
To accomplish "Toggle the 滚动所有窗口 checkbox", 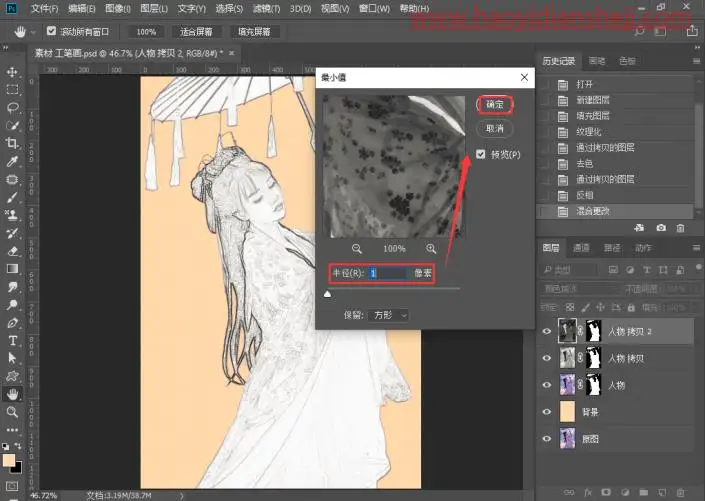I will click(51, 31).
